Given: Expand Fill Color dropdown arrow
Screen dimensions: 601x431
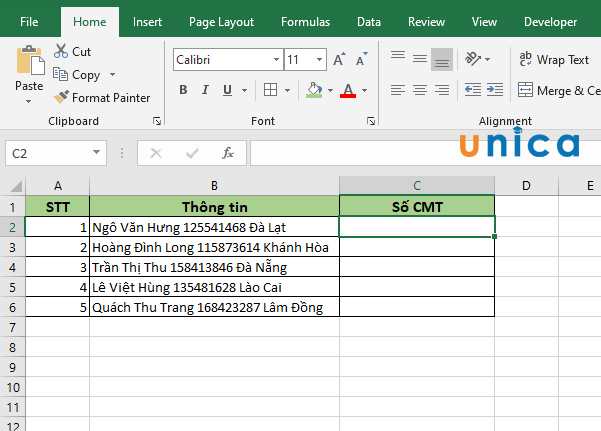Looking at the screenshot, I should 330,90.
